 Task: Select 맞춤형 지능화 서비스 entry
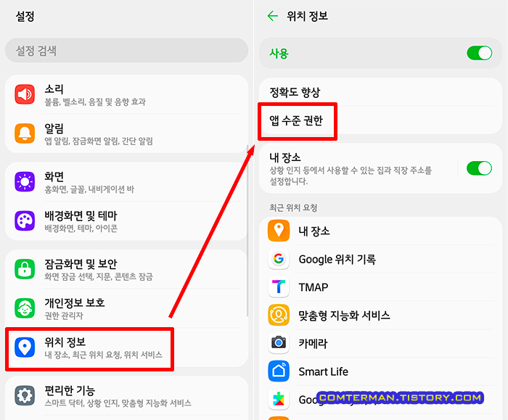coord(381,315)
